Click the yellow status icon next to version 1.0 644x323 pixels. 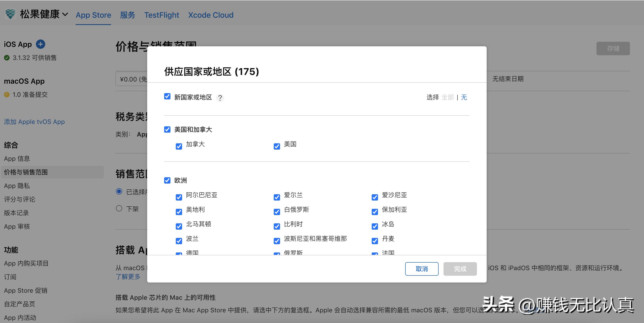tap(7, 95)
